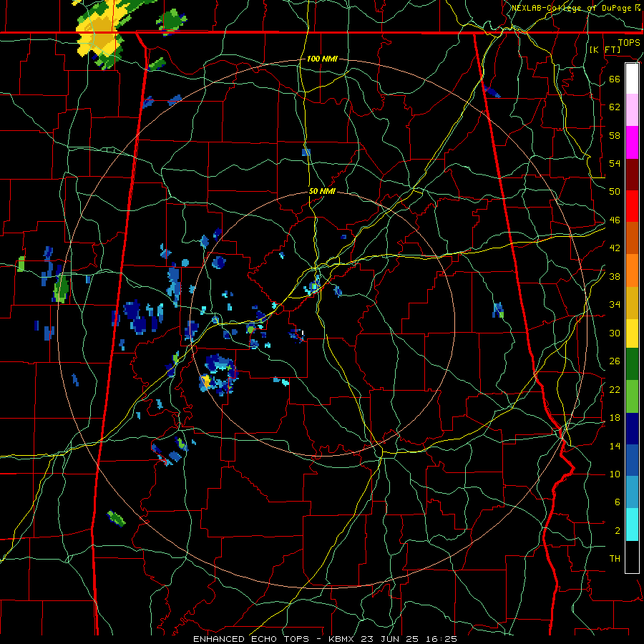Click the 66 legend value
The image size is (644, 644).
(615, 79)
